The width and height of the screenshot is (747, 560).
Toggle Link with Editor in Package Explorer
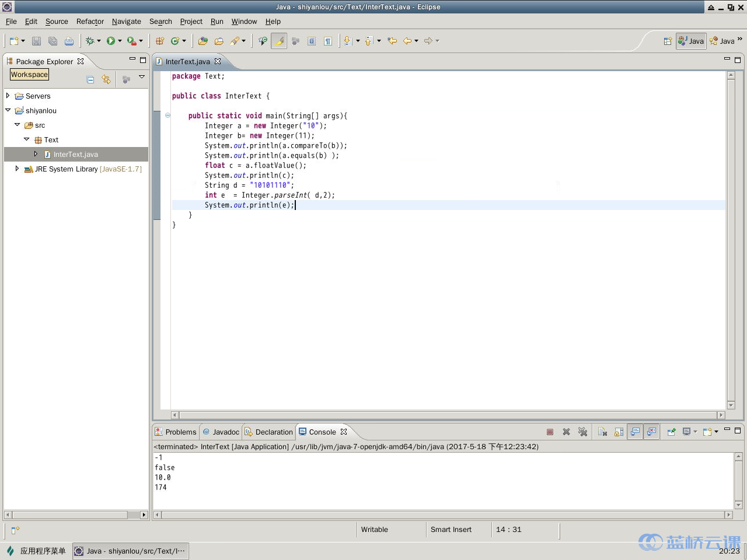click(106, 79)
